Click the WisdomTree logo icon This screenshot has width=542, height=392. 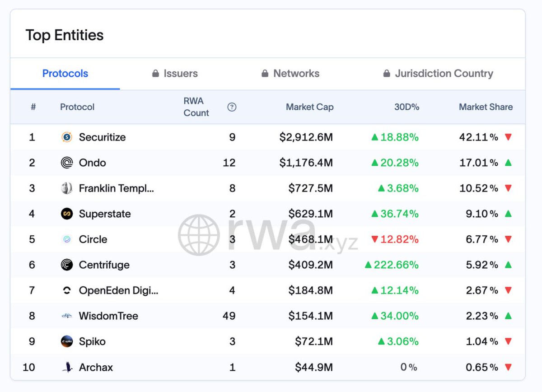pyautogui.click(x=67, y=316)
